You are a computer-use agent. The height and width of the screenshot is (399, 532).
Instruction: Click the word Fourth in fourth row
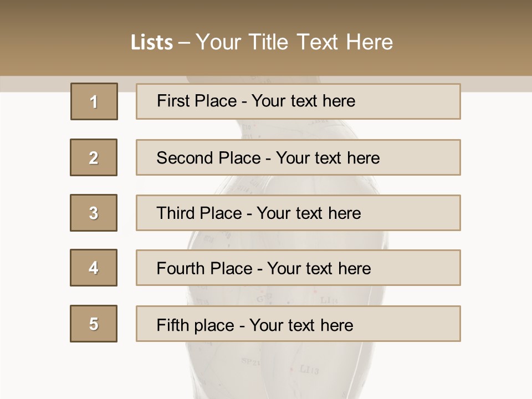(x=181, y=268)
